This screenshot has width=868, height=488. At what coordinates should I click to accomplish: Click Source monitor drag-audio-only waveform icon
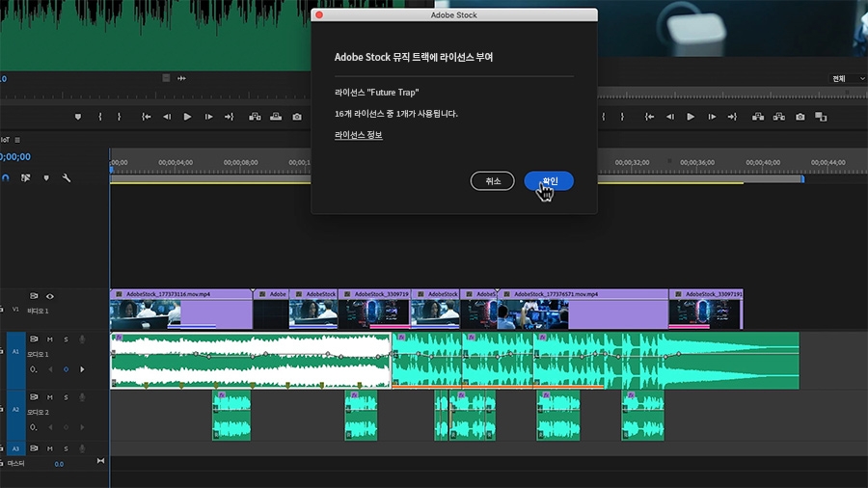pyautogui.click(x=181, y=78)
